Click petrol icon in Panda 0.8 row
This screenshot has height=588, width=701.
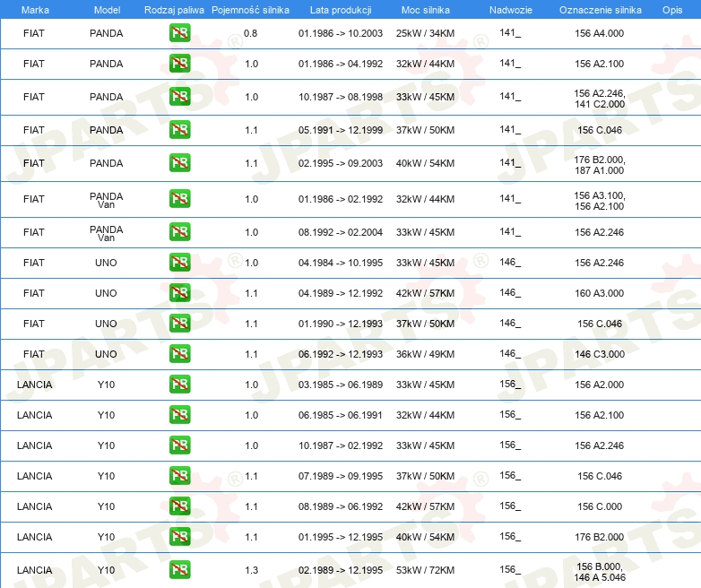click(x=179, y=33)
